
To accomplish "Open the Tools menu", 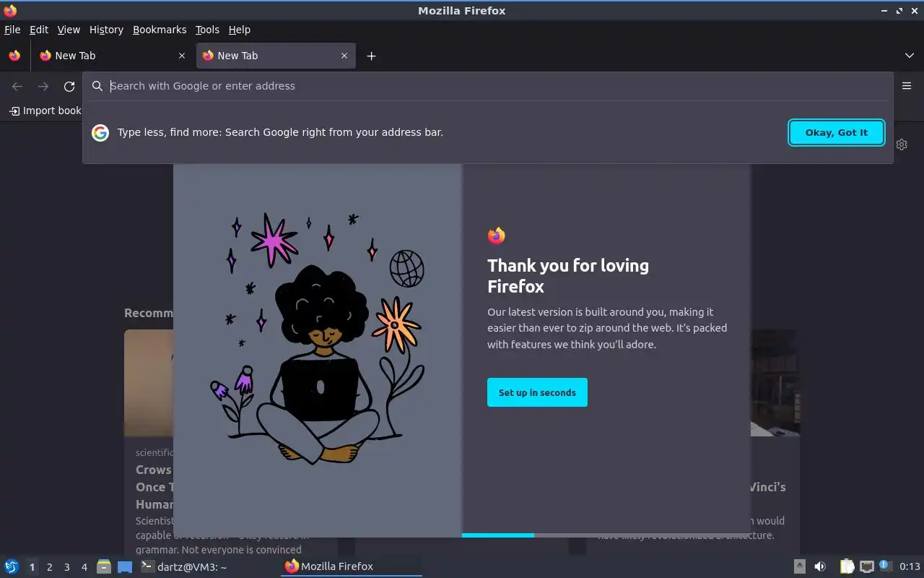I will [207, 30].
